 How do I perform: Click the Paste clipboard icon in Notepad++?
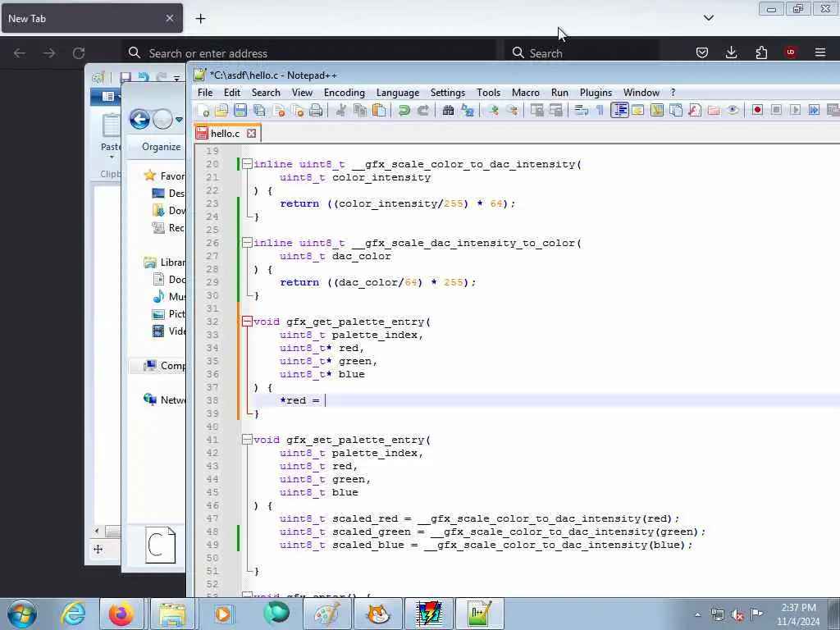click(x=379, y=111)
